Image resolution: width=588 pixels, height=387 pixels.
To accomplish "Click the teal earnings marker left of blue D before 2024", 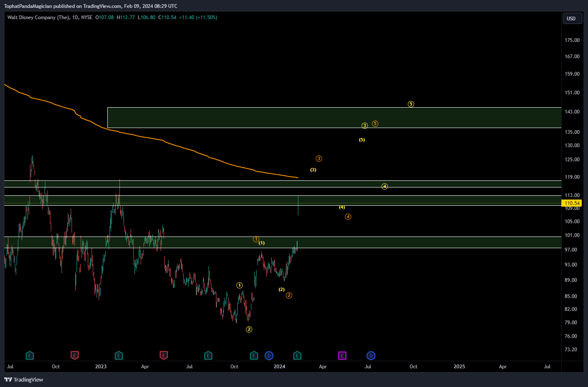I will 254,355.
